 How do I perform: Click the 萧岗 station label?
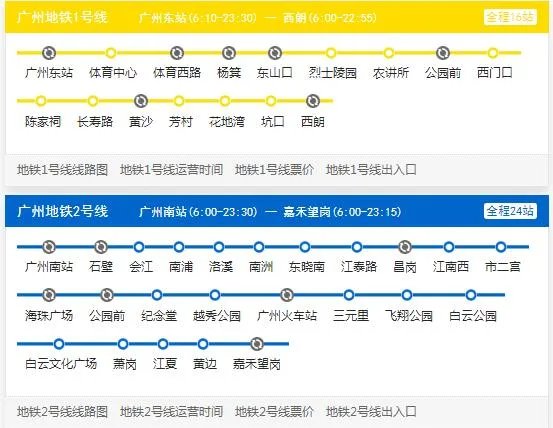(x=125, y=363)
